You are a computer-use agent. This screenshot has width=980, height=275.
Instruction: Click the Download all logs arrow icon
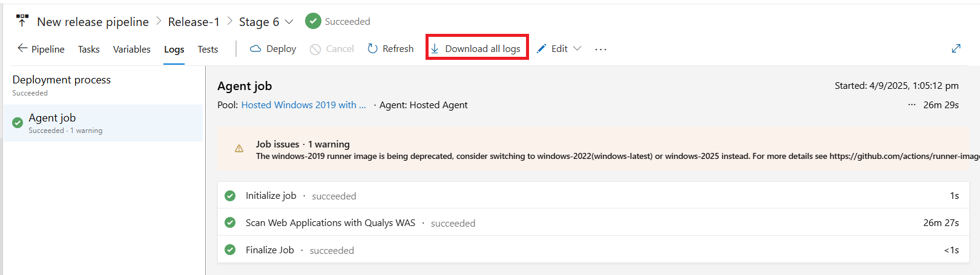pyautogui.click(x=435, y=48)
